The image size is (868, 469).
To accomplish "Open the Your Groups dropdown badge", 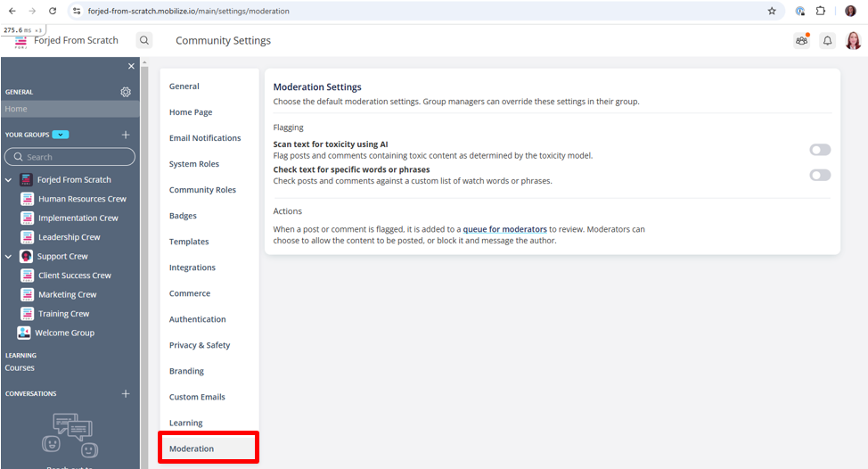I will click(61, 135).
